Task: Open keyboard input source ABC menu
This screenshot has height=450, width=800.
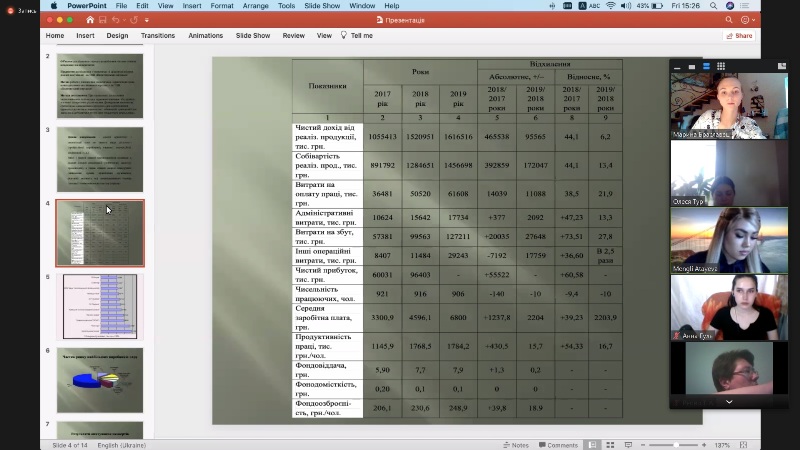Action: [x=589, y=6]
